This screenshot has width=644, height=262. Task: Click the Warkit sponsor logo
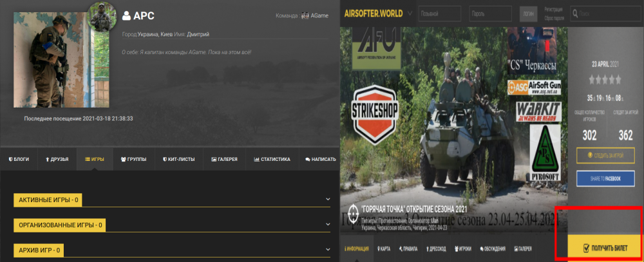[535, 110]
